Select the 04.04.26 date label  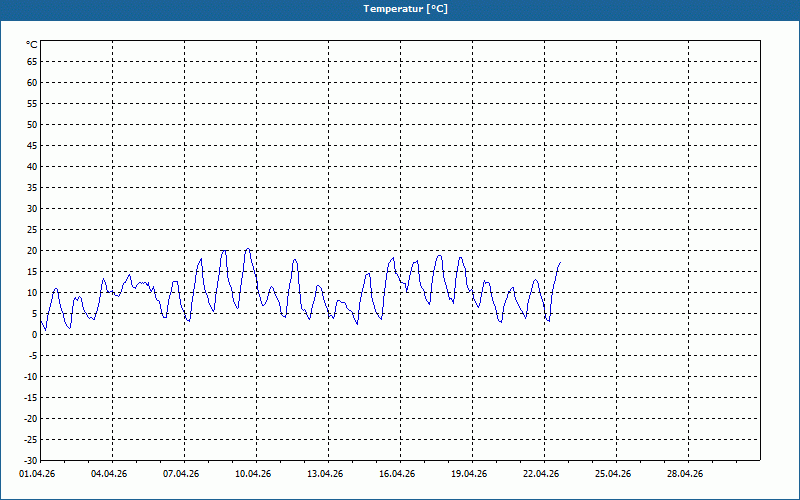(109, 474)
